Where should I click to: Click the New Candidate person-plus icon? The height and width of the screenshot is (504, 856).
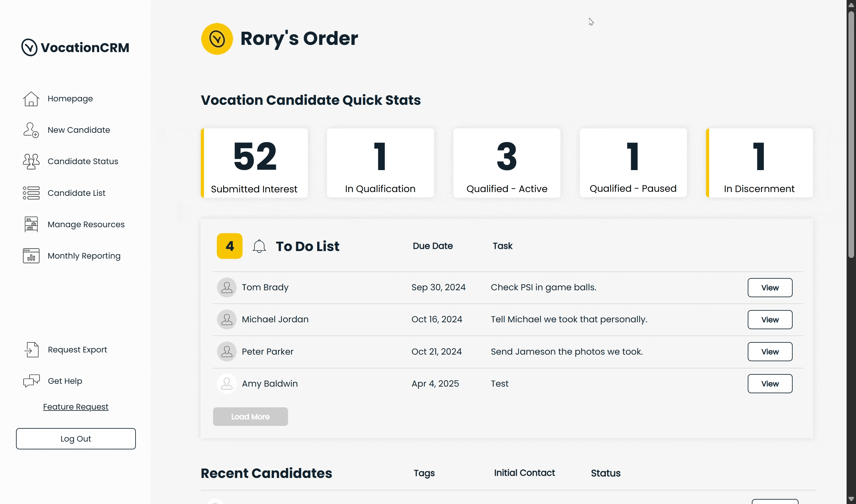point(31,130)
